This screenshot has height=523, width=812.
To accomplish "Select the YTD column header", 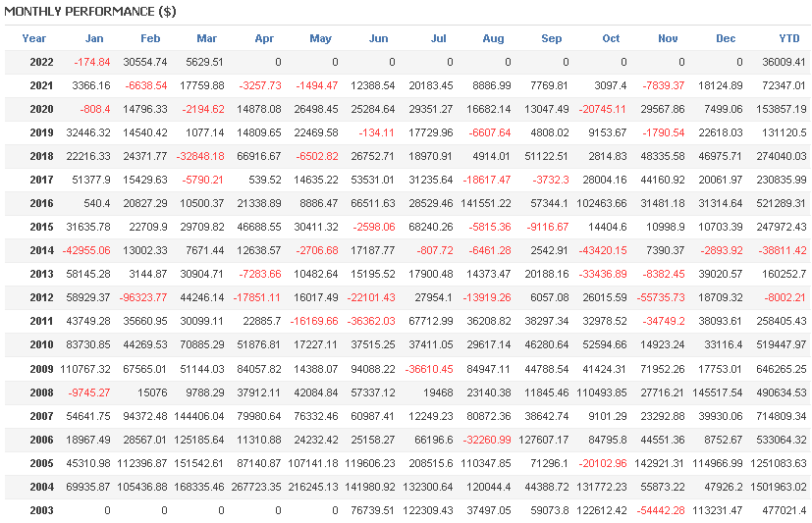I will coord(788,38).
